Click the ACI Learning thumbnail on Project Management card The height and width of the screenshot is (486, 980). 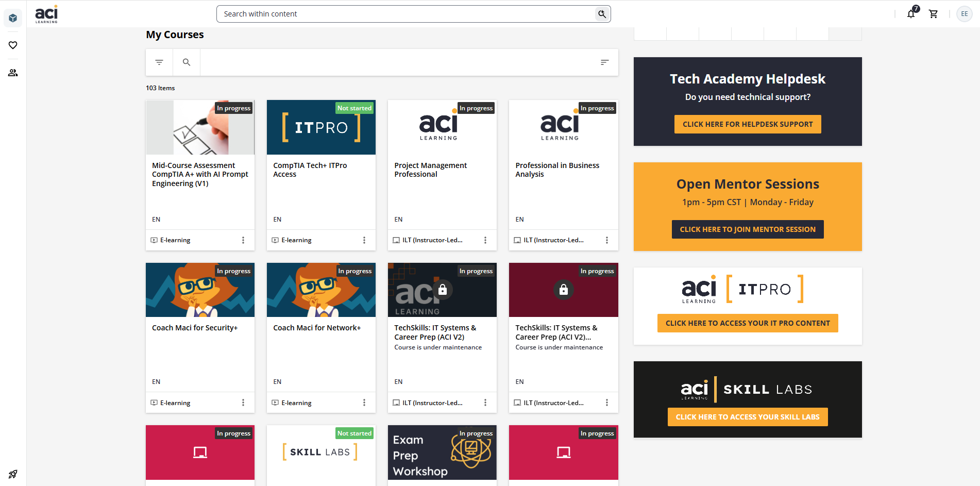(442, 127)
